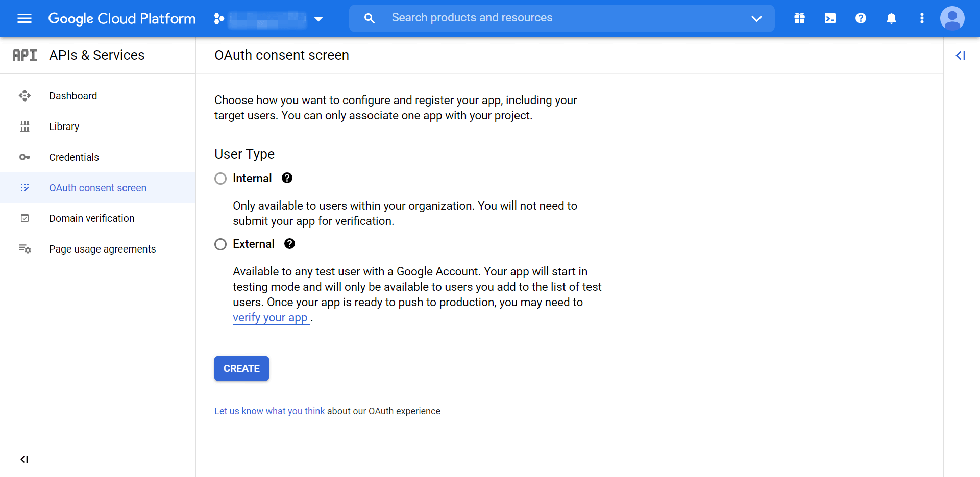The image size is (980, 477).
Task: Select the Internal user type radio button
Action: pyautogui.click(x=220, y=178)
